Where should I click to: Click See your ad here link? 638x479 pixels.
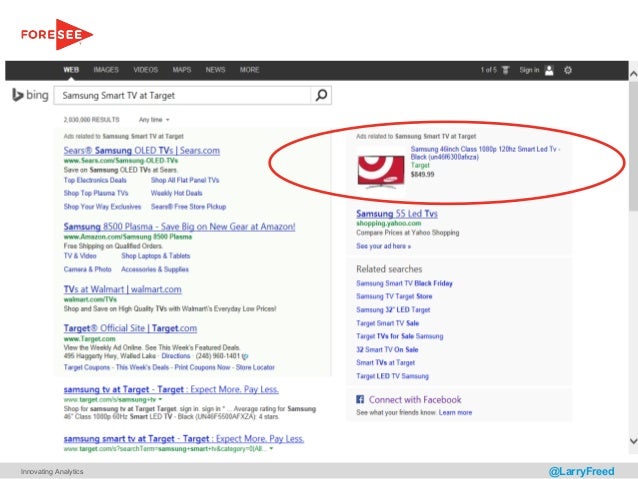click(x=383, y=246)
